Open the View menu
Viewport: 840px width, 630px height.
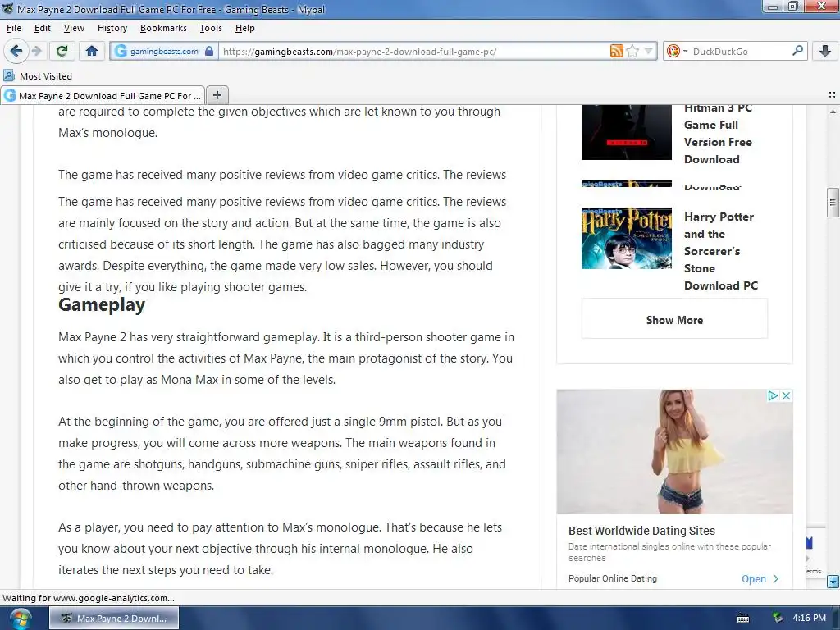click(74, 28)
